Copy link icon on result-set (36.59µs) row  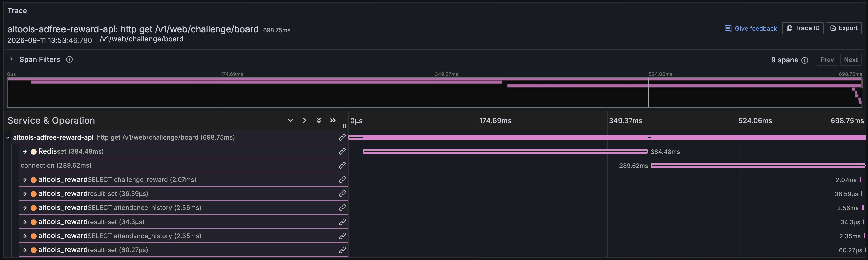point(342,194)
